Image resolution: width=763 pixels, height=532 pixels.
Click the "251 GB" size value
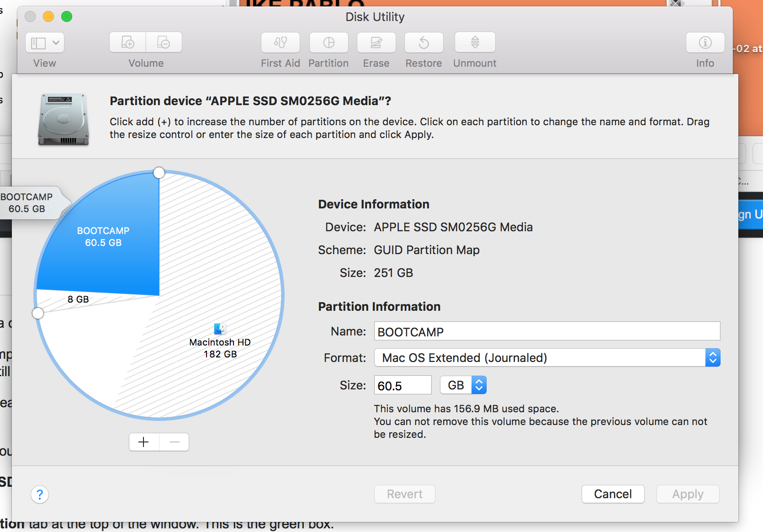393,273
